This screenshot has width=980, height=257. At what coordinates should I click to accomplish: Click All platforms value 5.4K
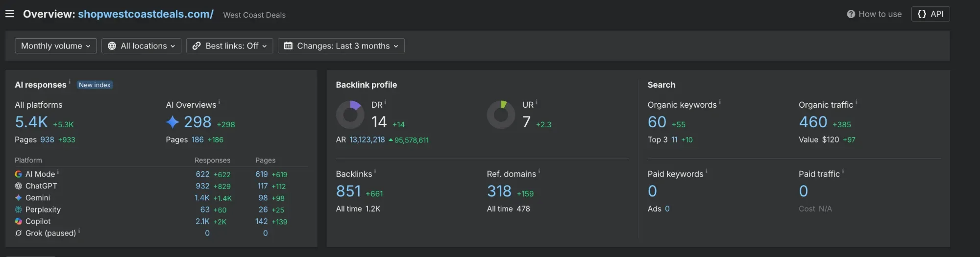(x=31, y=122)
